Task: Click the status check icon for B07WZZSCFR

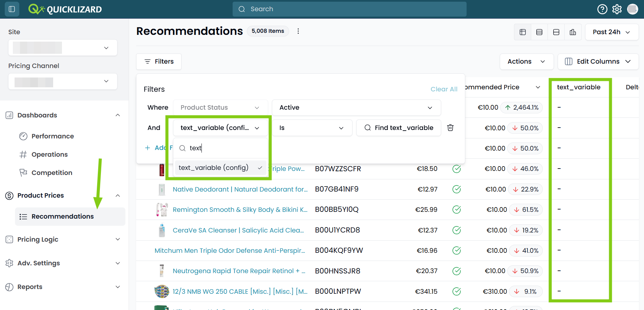Action: coord(456,169)
